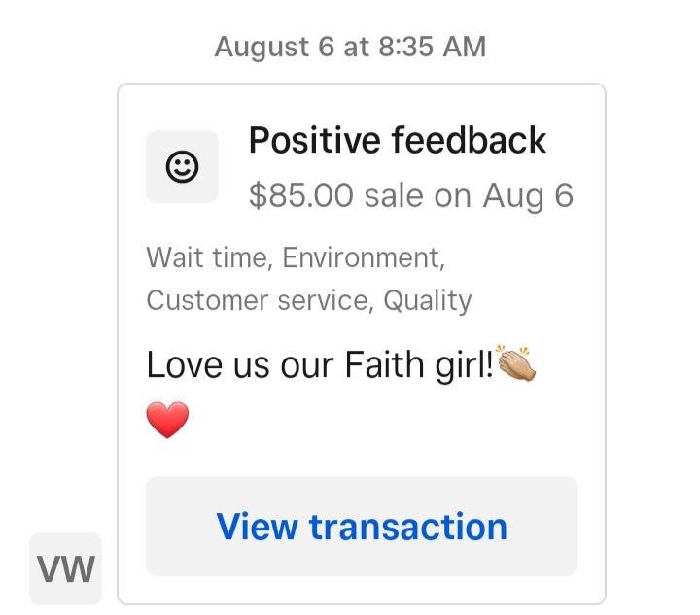Click the word 'sale' in the subtitle

point(394,196)
